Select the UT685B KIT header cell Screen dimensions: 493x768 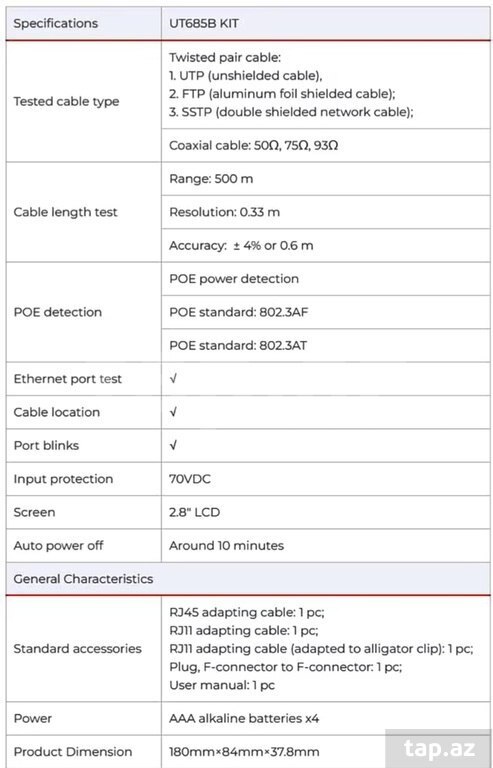(326, 24)
